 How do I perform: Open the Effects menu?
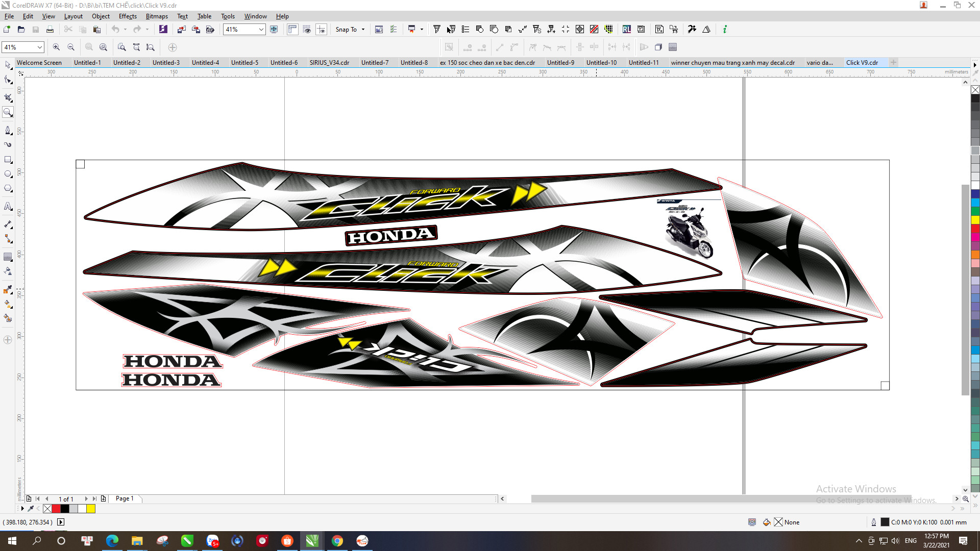(x=128, y=16)
